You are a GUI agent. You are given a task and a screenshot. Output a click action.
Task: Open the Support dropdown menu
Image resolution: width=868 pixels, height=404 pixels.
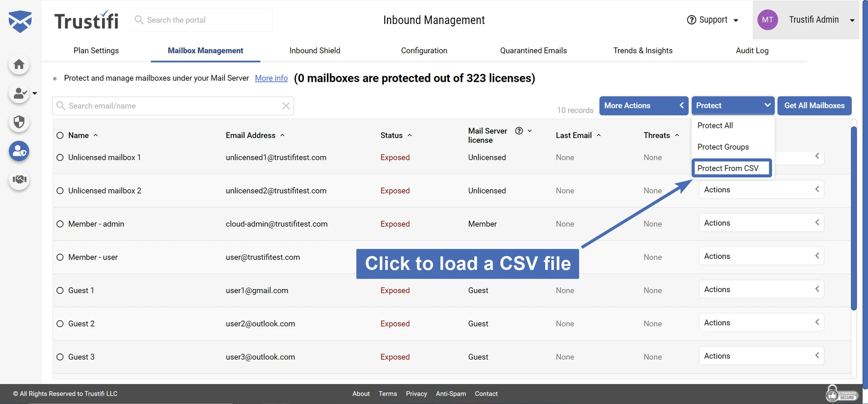point(713,20)
